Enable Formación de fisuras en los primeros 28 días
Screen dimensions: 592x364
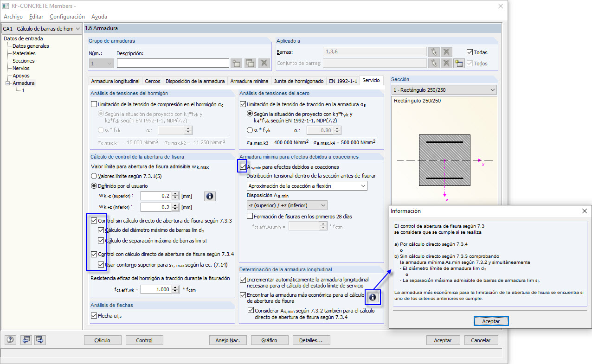click(250, 216)
